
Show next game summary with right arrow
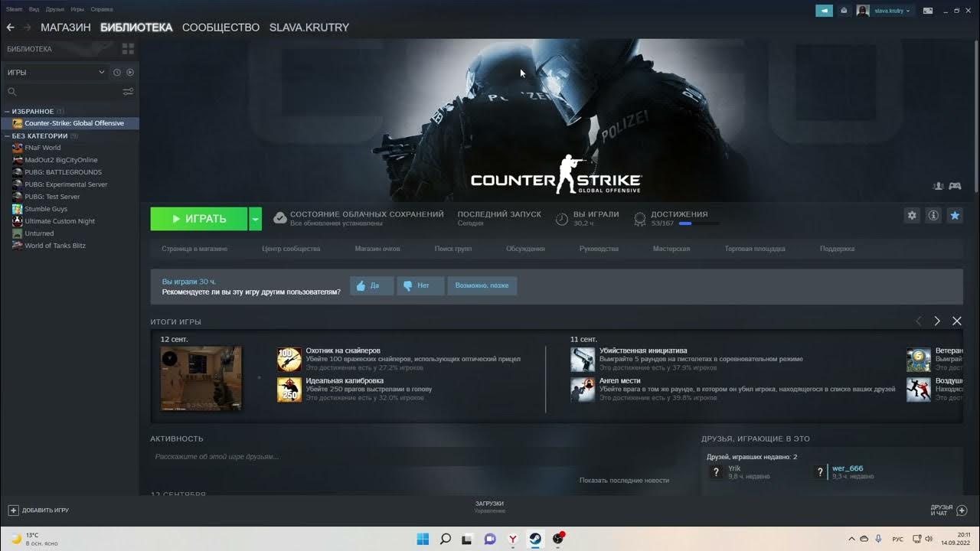point(937,321)
